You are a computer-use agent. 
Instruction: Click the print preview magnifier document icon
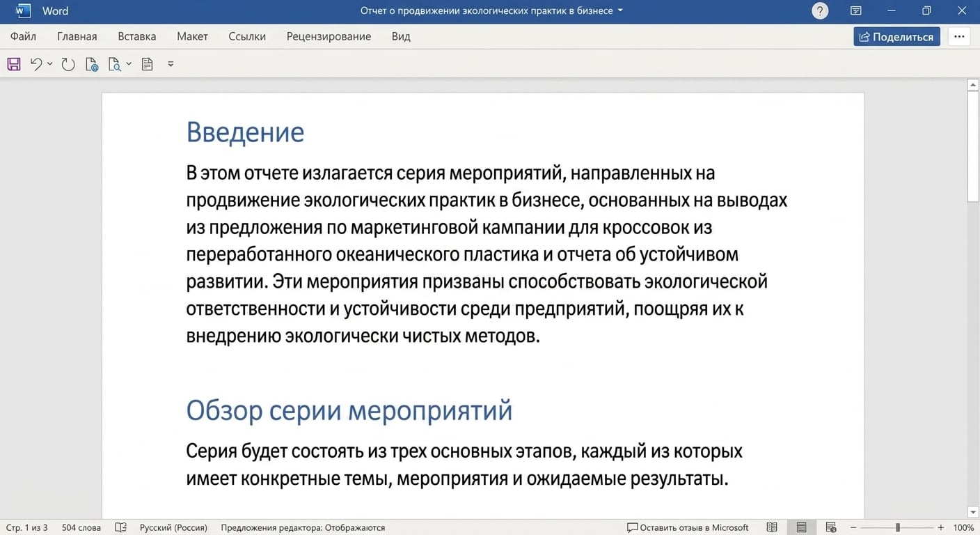pos(115,64)
